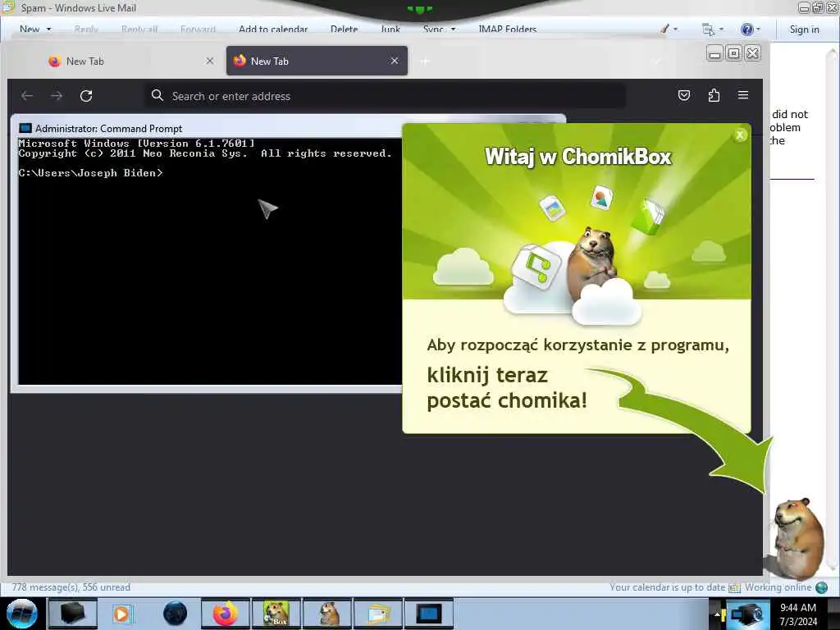Open the New dropdown in Windows Live Mail

35,29
